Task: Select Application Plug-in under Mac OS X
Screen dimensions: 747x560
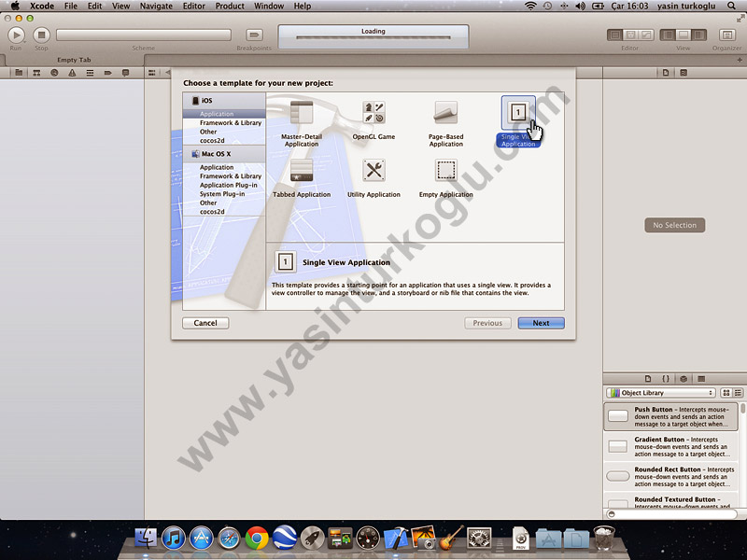Action: click(224, 185)
